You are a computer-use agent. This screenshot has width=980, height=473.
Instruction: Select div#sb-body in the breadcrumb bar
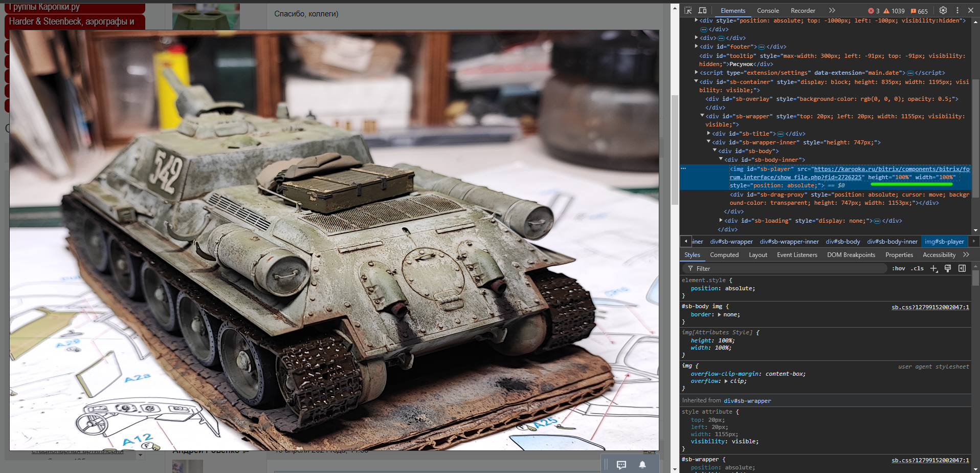(x=842, y=242)
